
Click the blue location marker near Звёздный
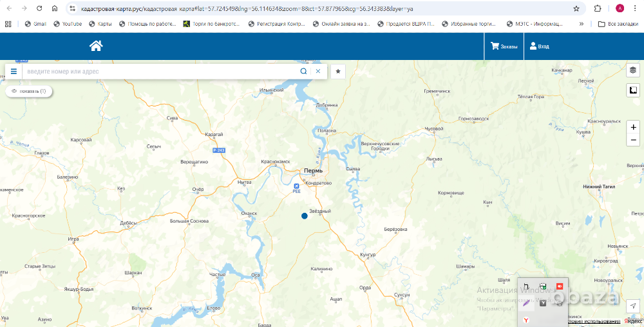point(305,216)
